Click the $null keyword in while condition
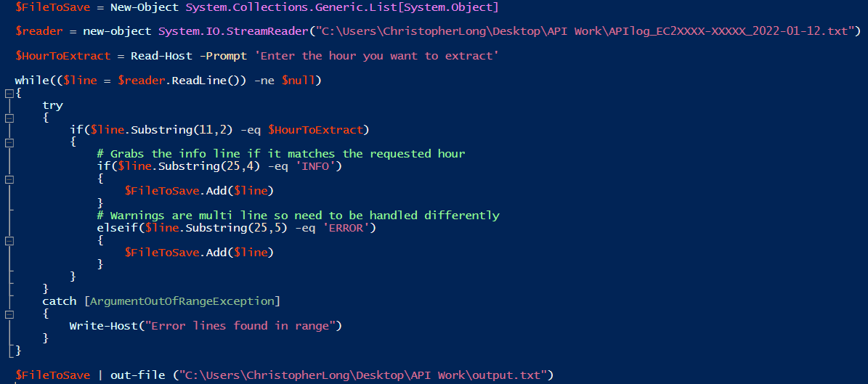The width and height of the screenshot is (868, 384). coord(299,81)
